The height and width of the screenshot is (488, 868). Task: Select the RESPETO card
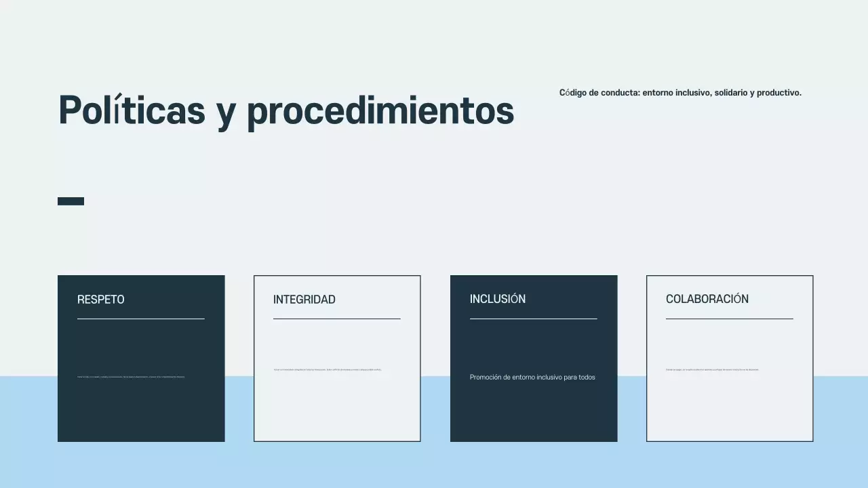141,358
